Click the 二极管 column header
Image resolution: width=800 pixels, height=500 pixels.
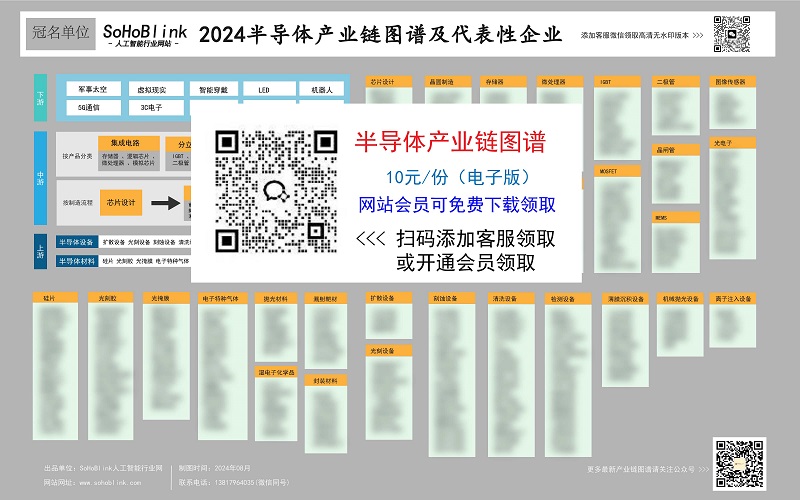675,82
